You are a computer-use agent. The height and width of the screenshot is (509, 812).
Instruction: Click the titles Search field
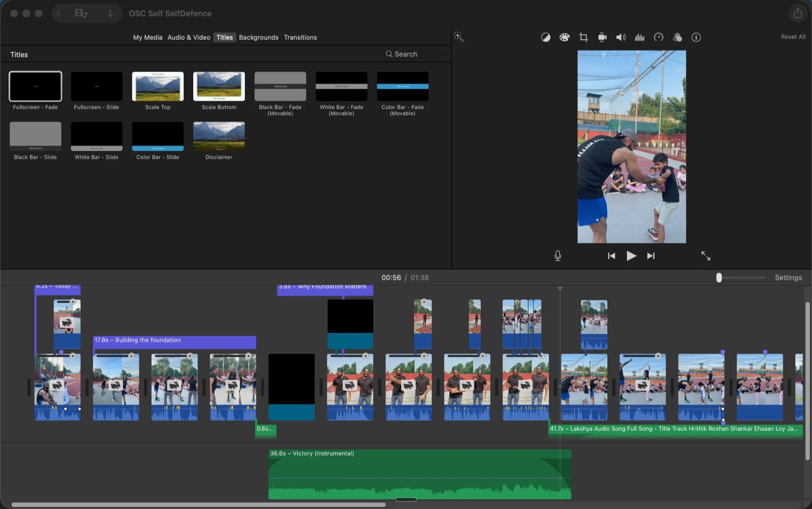(x=414, y=54)
